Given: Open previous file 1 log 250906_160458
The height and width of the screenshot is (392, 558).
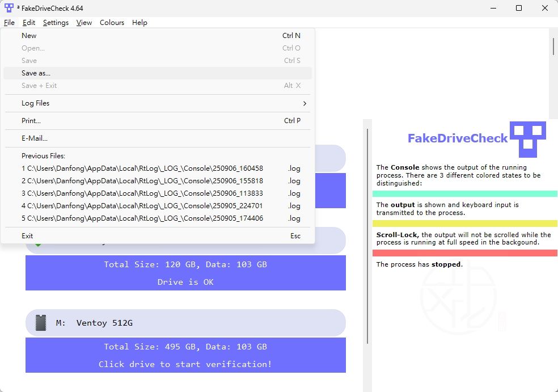Looking at the screenshot, I should pos(158,168).
